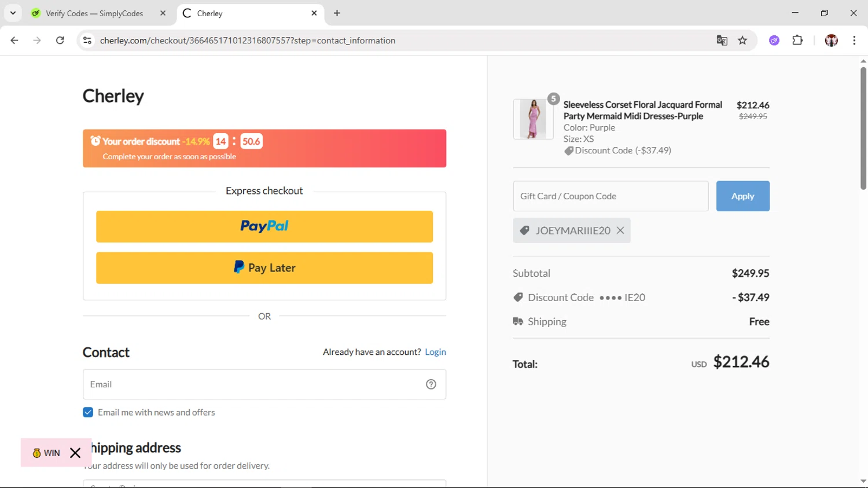Focus the Email input field
Image resolution: width=868 pixels, height=488 pixels.
click(x=264, y=384)
